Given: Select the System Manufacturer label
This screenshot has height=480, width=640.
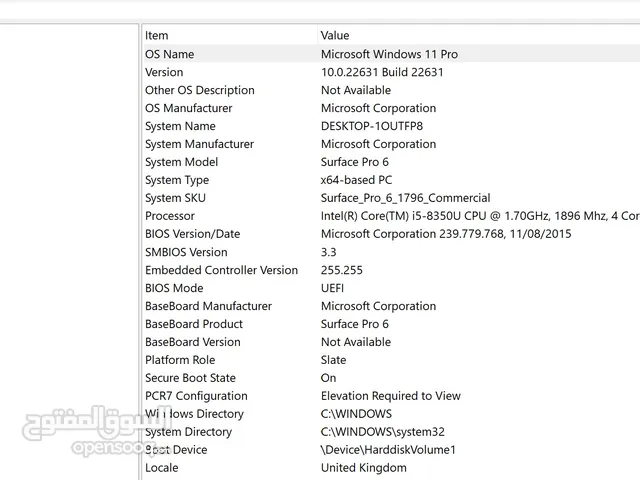Looking at the screenshot, I should (200, 144).
